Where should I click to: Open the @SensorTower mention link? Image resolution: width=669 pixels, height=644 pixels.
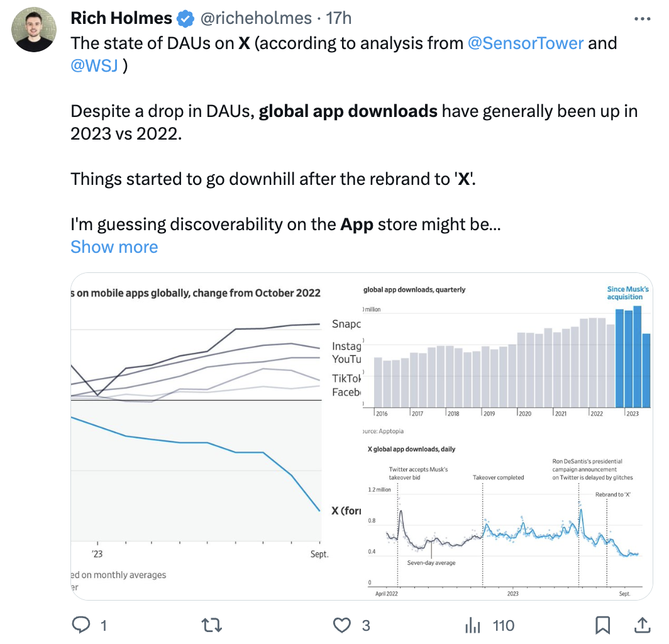[x=526, y=43]
